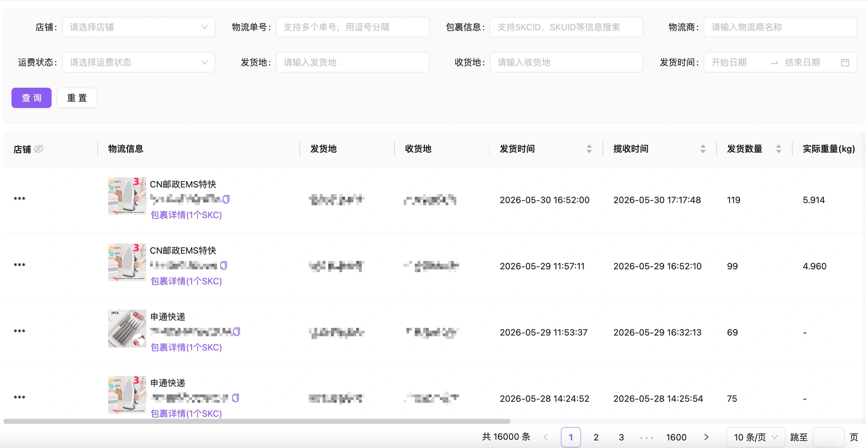The height and width of the screenshot is (448, 868).
Task: Open calendar icon in 发货时间 date range
Action: pos(845,62)
